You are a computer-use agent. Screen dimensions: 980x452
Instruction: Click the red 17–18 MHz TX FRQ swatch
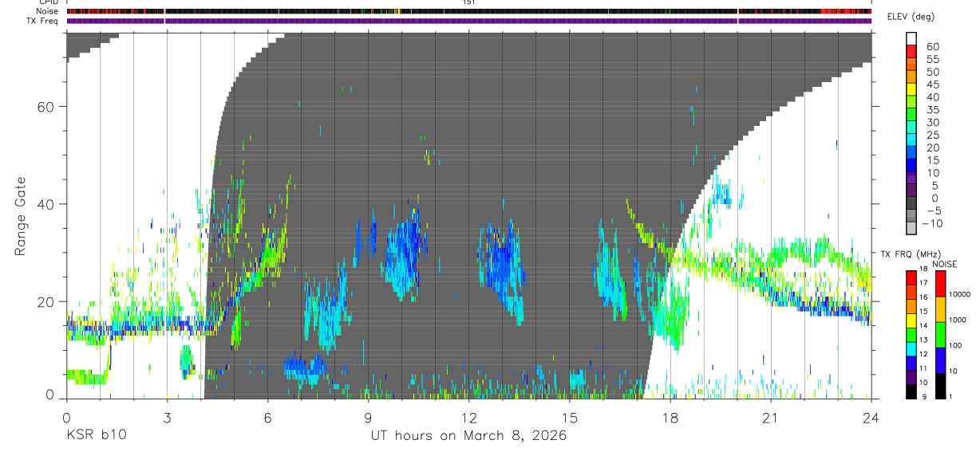(911, 277)
